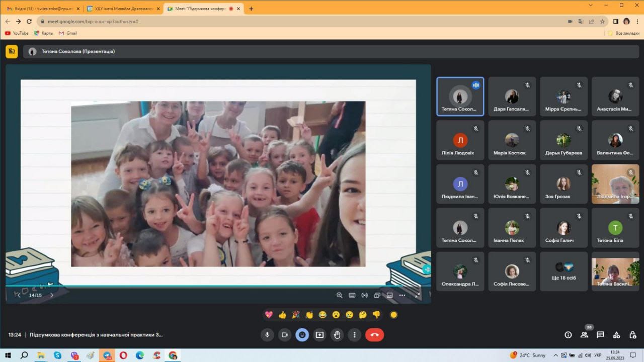Open Skype from the taskbar
The width and height of the screenshot is (644, 362).
point(57,355)
